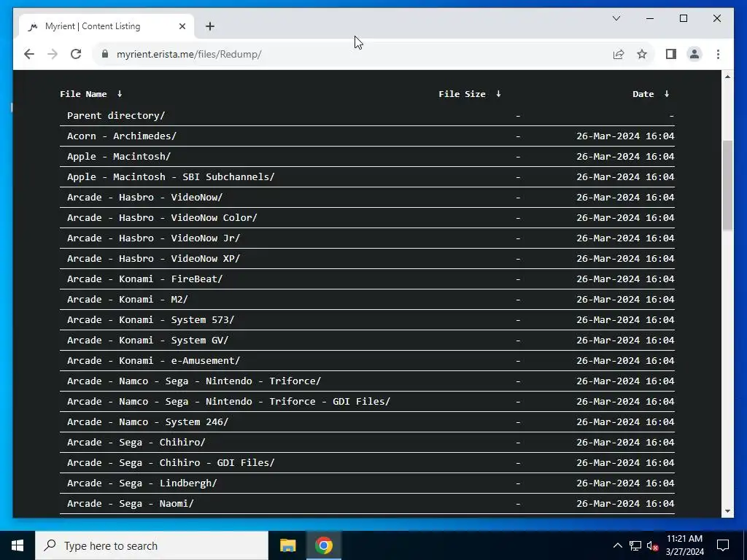Open Apple - Macintosh - SBI Subchannels folder

point(171,177)
